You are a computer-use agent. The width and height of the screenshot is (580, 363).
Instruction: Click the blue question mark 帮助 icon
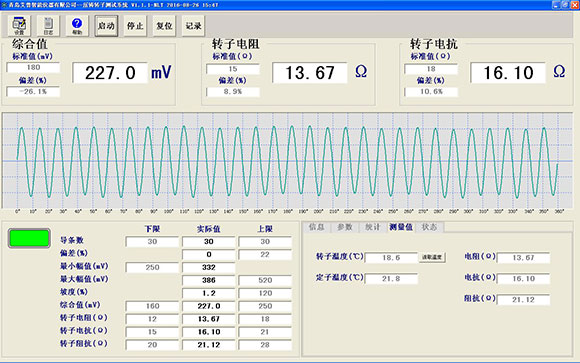point(77,26)
